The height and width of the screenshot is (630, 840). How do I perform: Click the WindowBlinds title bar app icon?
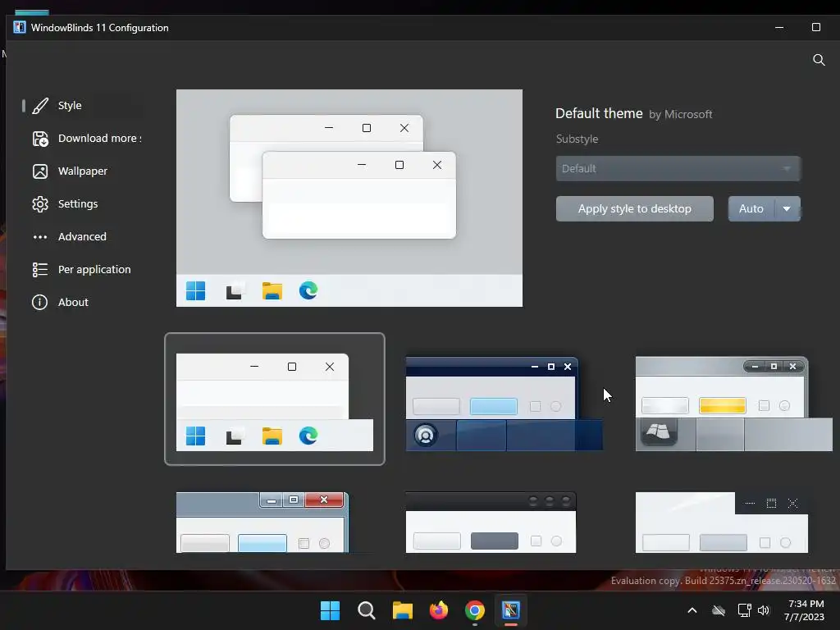coord(20,27)
